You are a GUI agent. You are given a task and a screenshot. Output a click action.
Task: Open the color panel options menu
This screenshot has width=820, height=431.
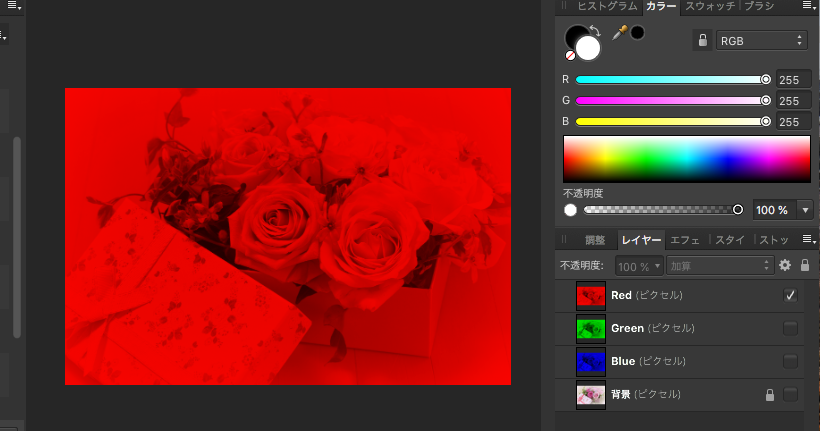(808, 6)
